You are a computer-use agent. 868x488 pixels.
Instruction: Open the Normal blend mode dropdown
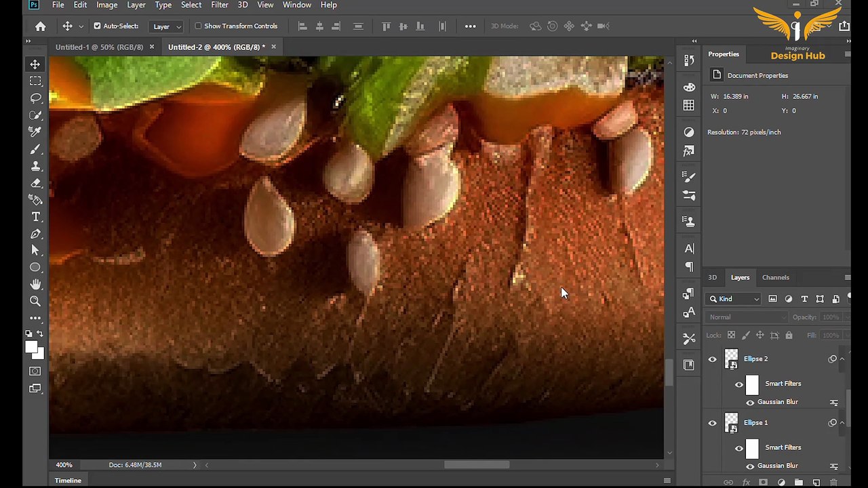pos(747,317)
